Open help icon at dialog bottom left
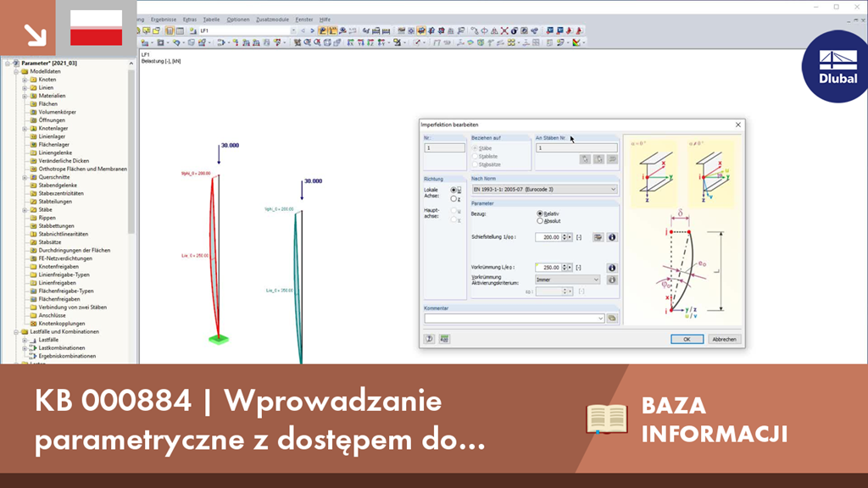Screen dimensions: 868x488 pyautogui.click(x=429, y=339)
